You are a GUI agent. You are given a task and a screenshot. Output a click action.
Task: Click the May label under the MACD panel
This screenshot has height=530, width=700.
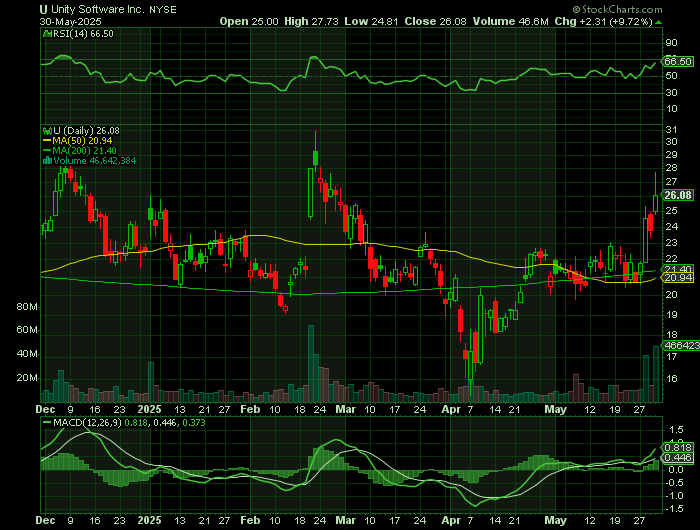[x=555, y=521]
